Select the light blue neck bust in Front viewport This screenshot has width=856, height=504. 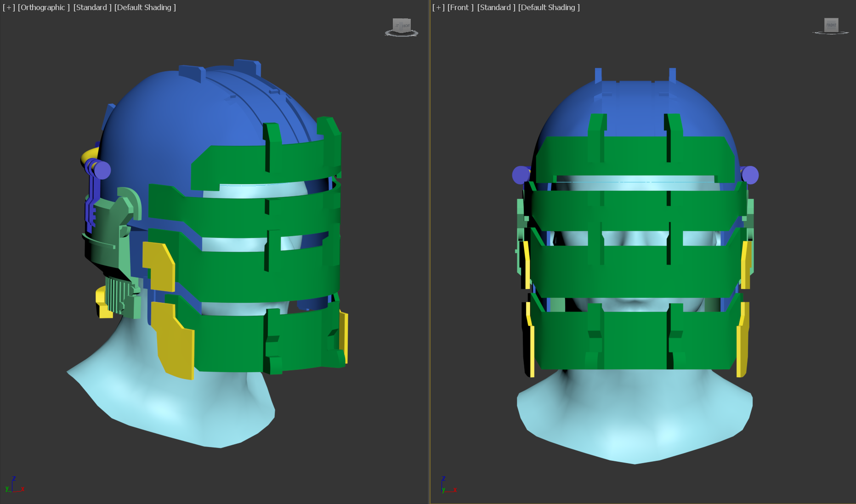(x=635, y=413)
